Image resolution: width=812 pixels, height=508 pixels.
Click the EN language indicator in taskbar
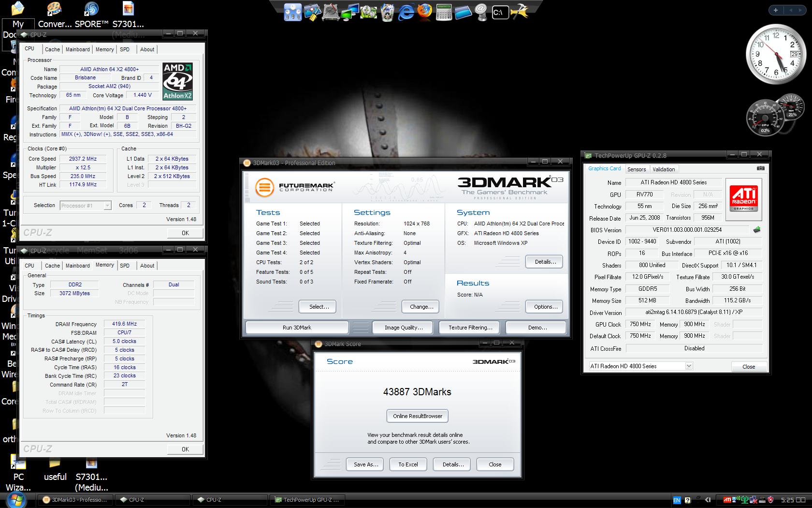pyautogui.click(x=677, y=500)
